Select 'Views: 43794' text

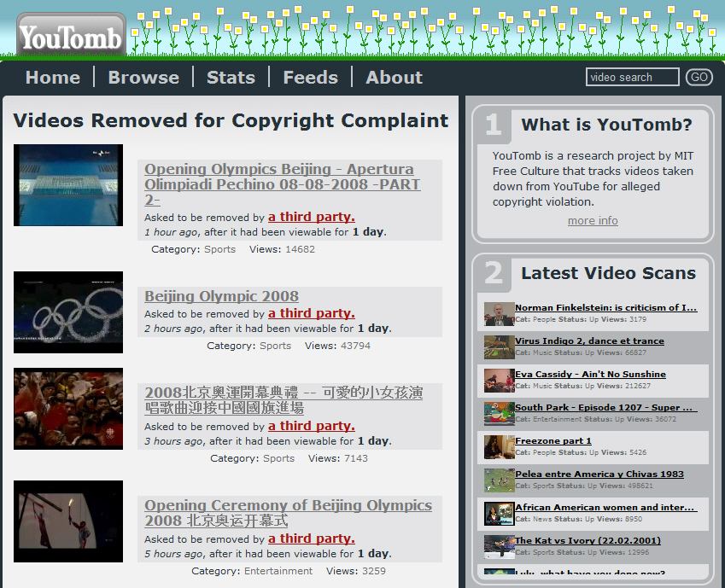coord(337,346)
